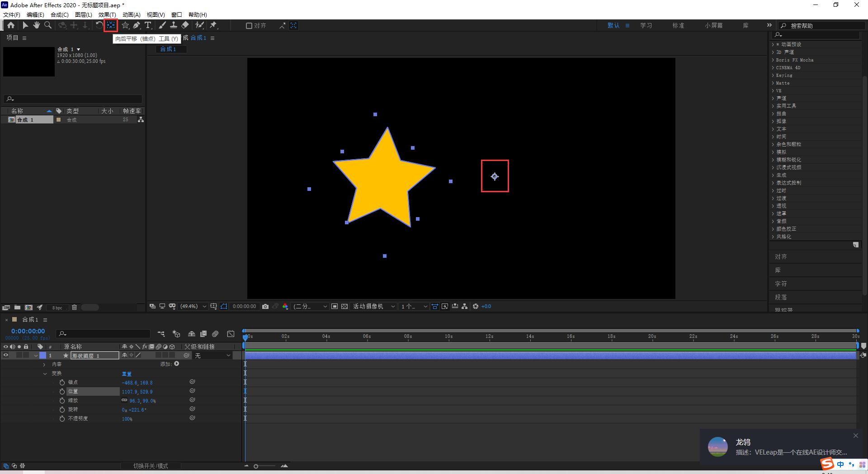Collapse the 变换 transform group
868x474 pixels.
(45, 374)
